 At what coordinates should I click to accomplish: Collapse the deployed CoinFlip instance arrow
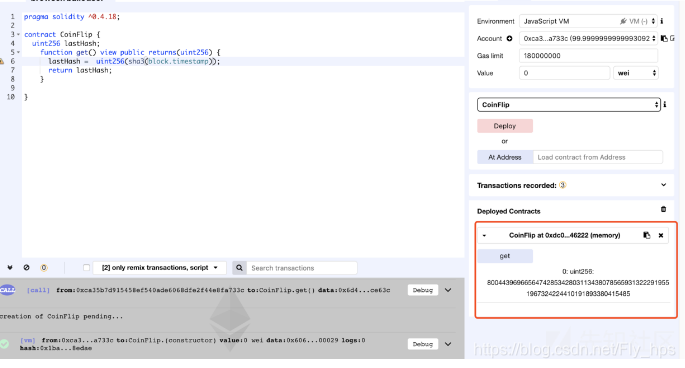[x=484, y=236]
